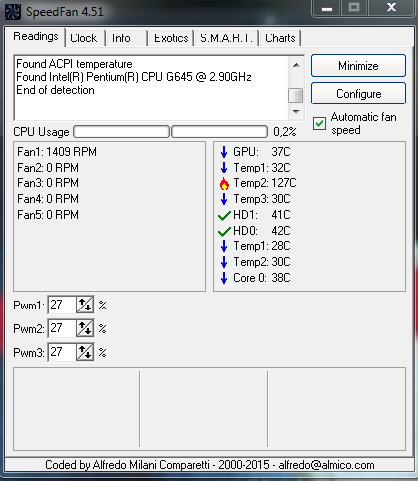This screenshot has height=481, width=418.
Task: Close the SpeedFan window
Action: (x=391, y=8)
